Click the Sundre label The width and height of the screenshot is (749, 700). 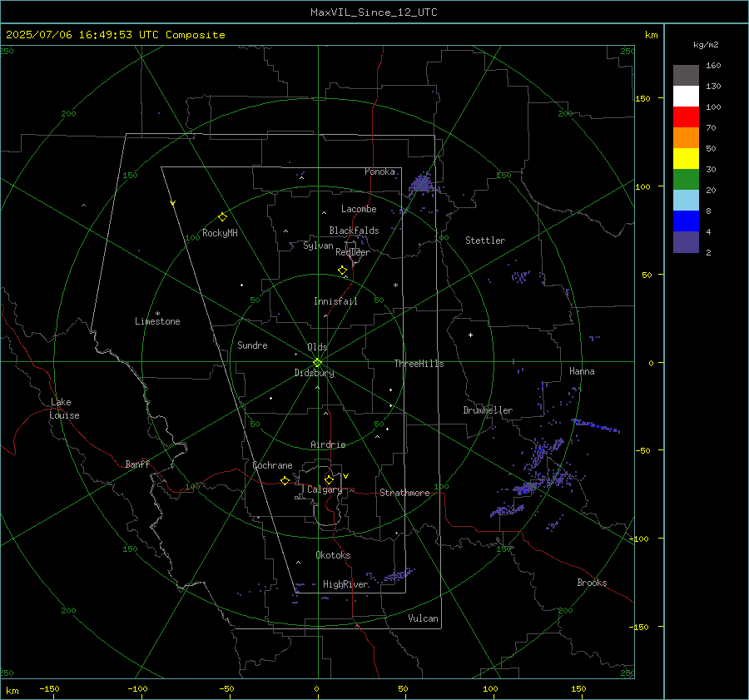(252, 345)
